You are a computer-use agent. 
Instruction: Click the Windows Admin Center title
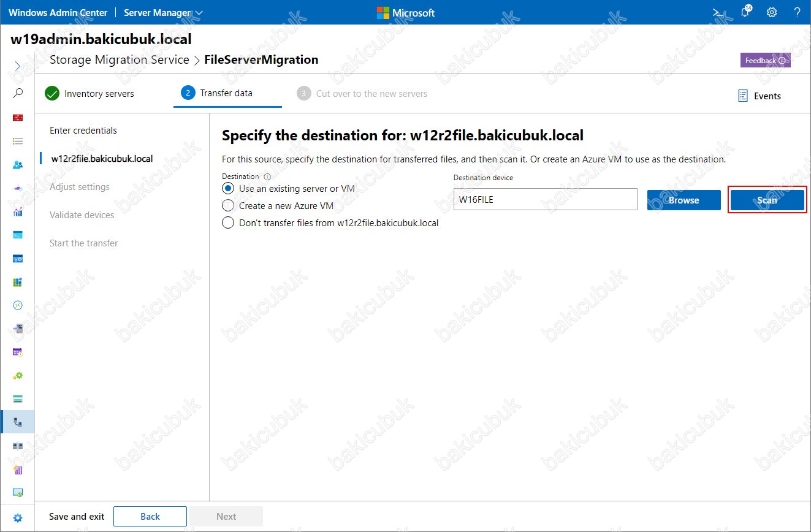(x=58, y=12)
